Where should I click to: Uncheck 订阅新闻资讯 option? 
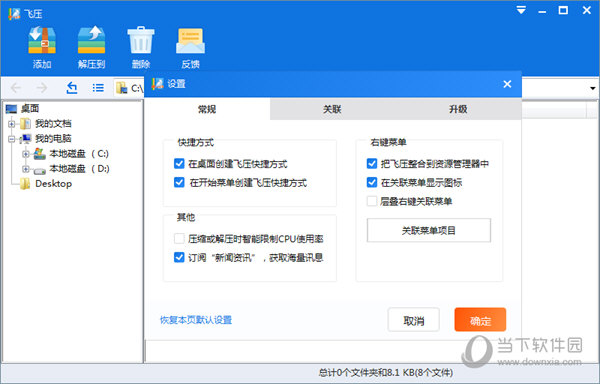coord(179,257)
